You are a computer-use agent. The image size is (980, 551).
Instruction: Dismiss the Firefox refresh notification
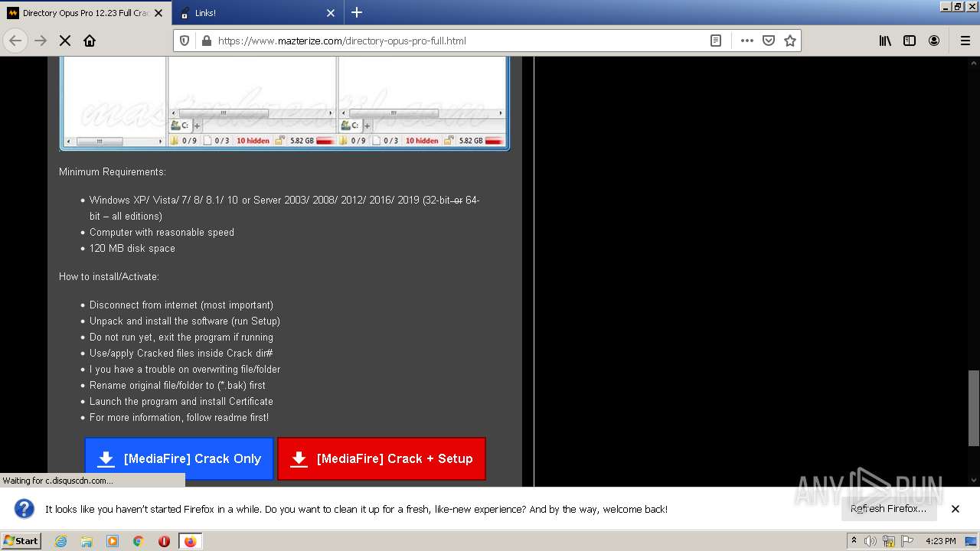tap(955, 509)
